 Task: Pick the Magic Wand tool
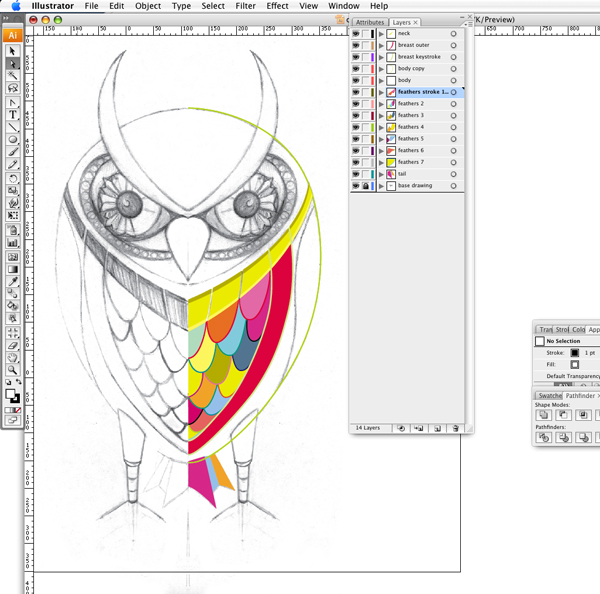coord(13,76)
